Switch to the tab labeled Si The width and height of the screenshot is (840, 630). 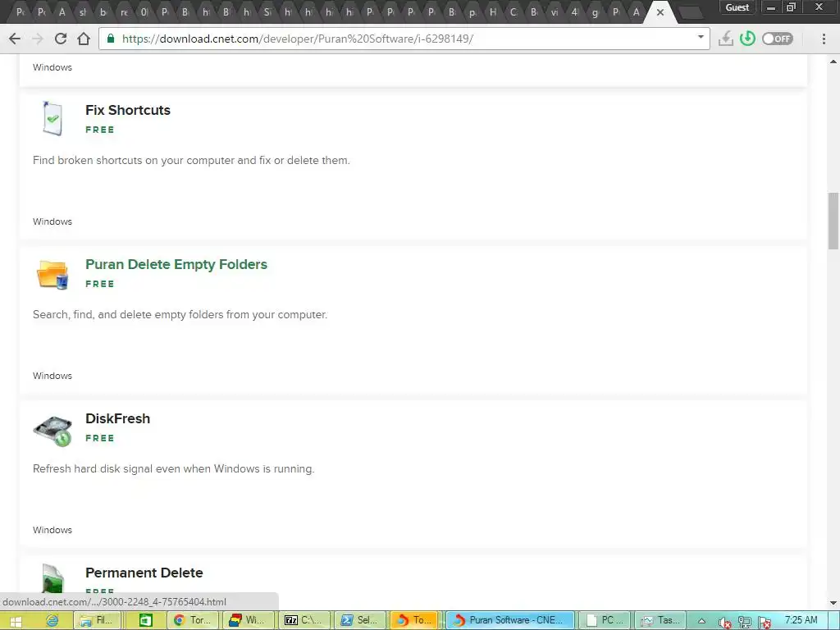(x=267, y=11)
